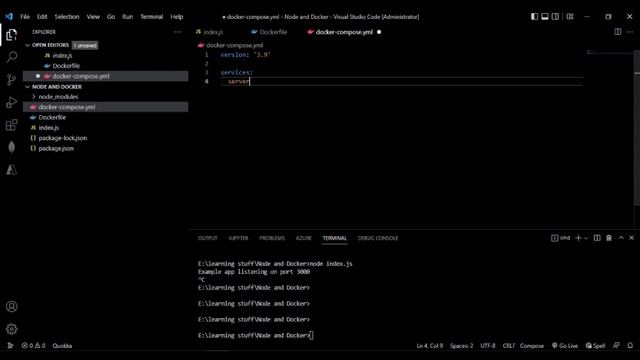Open the Source Control view
Image resolution: width=640 pixels, height=360 pixels.
coord(11,79)
